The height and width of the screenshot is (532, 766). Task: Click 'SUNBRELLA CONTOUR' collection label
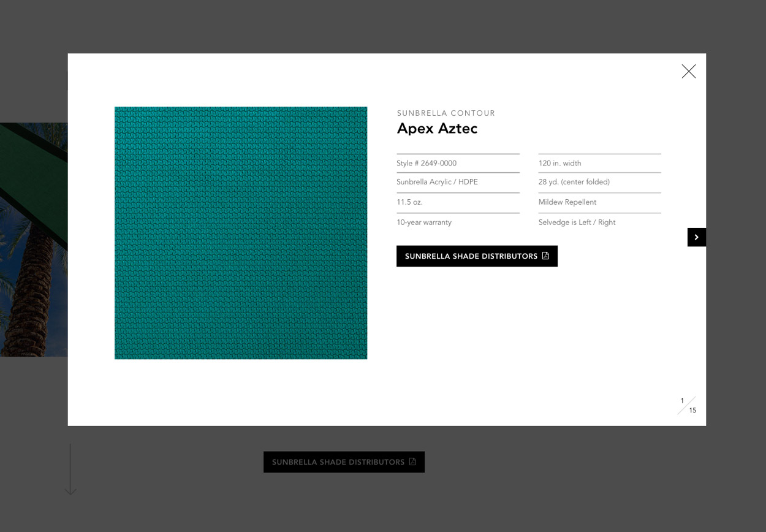[446, 113]
